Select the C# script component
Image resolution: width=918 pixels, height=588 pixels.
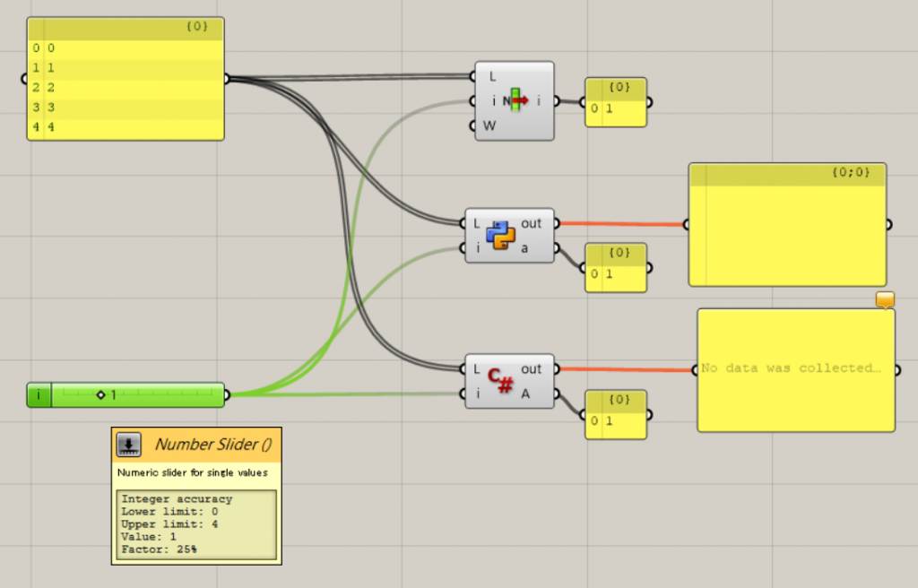511,381
